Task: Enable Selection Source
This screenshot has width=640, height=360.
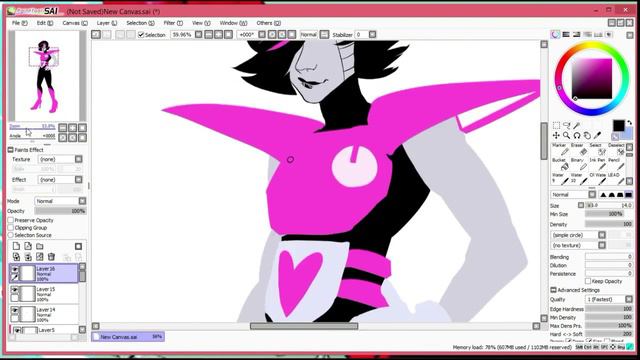Action: [11, 235]
